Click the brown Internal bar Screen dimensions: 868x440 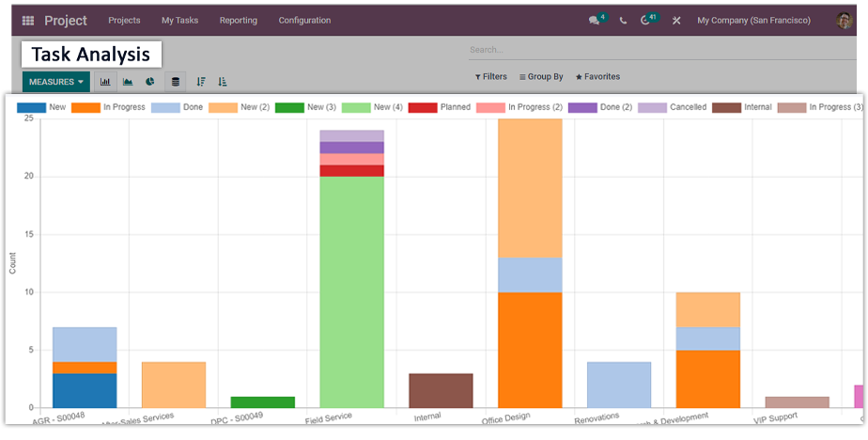click(x=442, y=391)
